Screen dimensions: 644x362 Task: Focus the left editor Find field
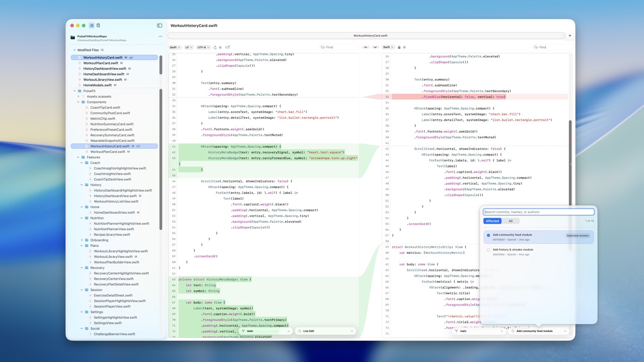coord(340,47)
